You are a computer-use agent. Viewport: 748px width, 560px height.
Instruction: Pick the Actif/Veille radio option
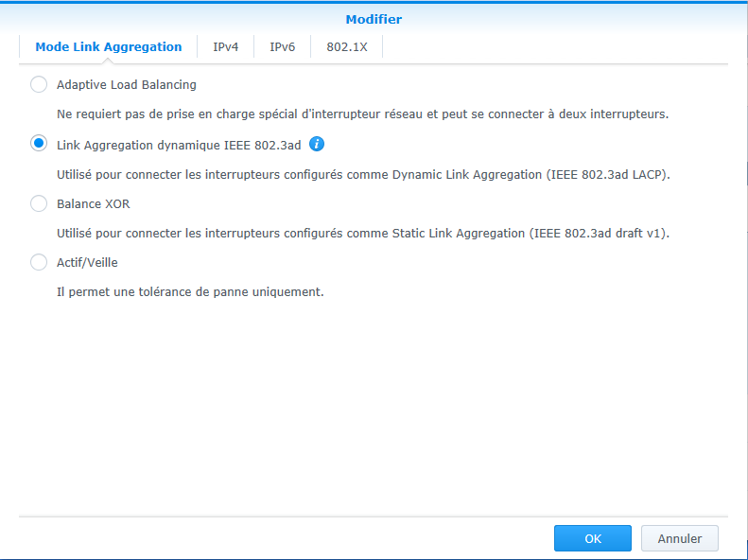[39, 262]
